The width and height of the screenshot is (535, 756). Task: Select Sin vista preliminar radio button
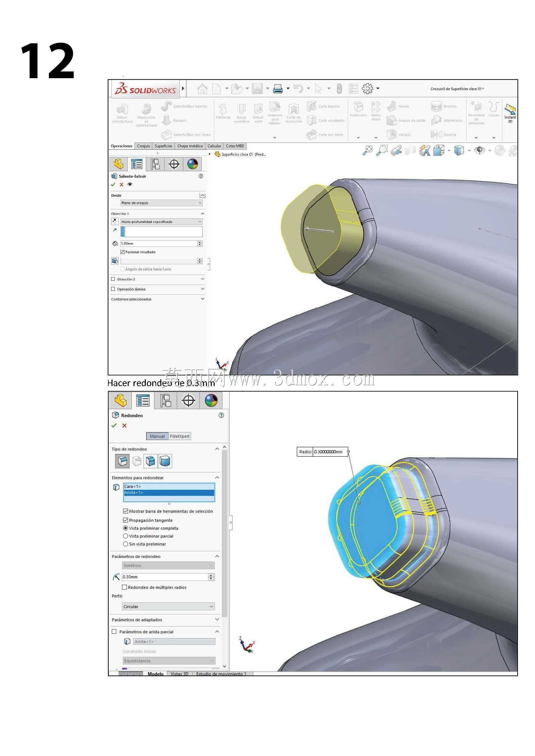coord(125,544)
